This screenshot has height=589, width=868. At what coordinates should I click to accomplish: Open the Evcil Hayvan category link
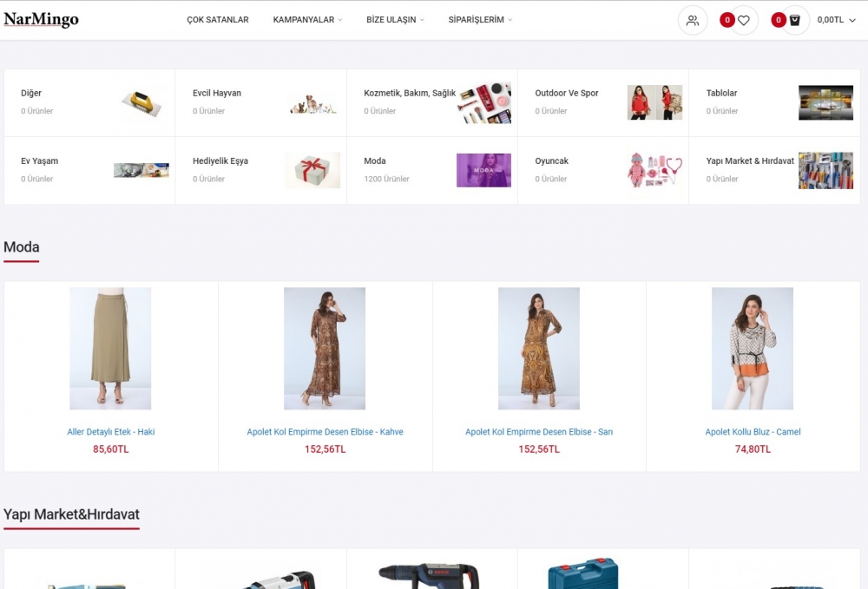(x=217, y=93)
